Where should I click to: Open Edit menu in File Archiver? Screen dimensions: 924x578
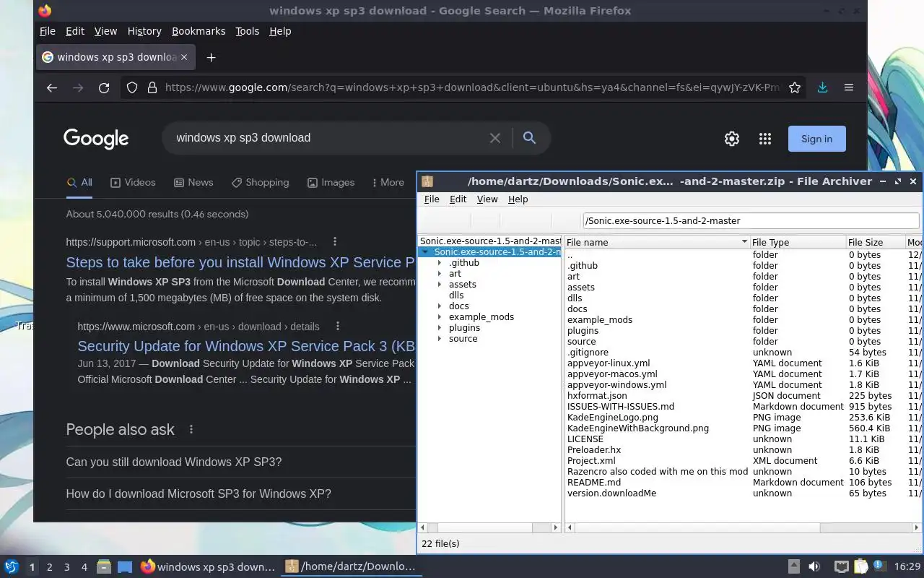tap(458, 199)
